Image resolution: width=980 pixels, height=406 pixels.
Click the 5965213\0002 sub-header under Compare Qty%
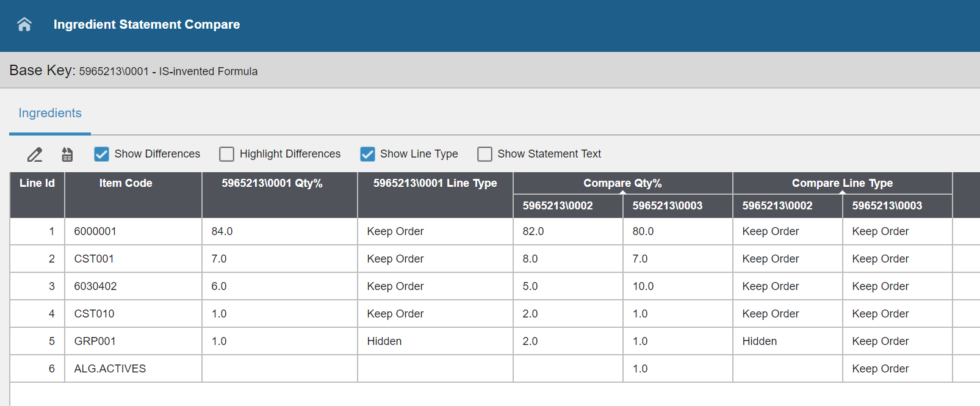(558, 206)
